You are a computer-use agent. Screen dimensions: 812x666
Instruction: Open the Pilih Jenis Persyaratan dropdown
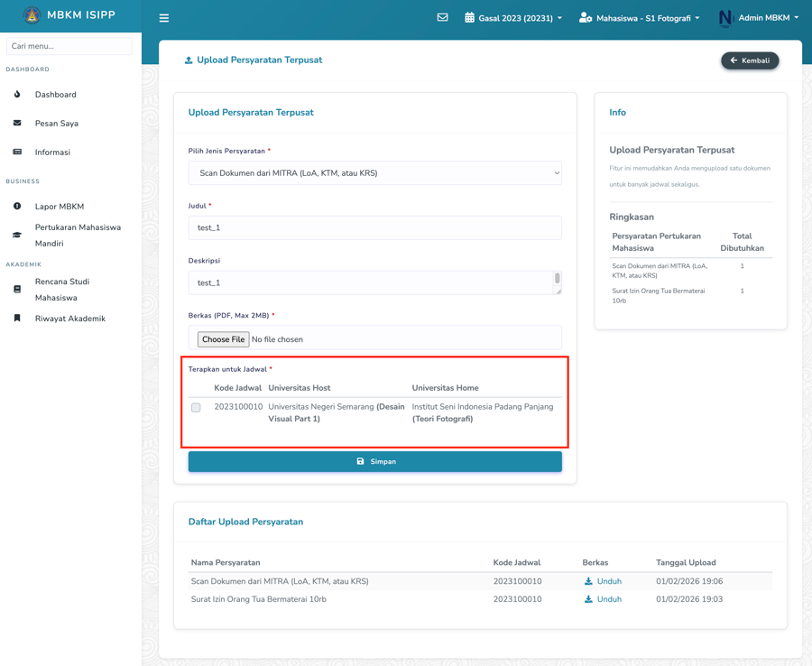pyautogui.click(x=374, y=173)
